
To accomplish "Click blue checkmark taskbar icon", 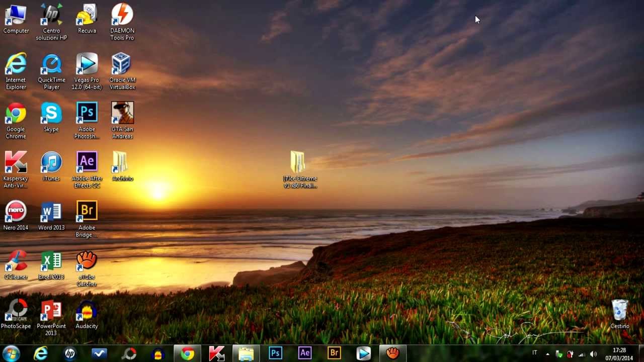I will coord(99,354).
